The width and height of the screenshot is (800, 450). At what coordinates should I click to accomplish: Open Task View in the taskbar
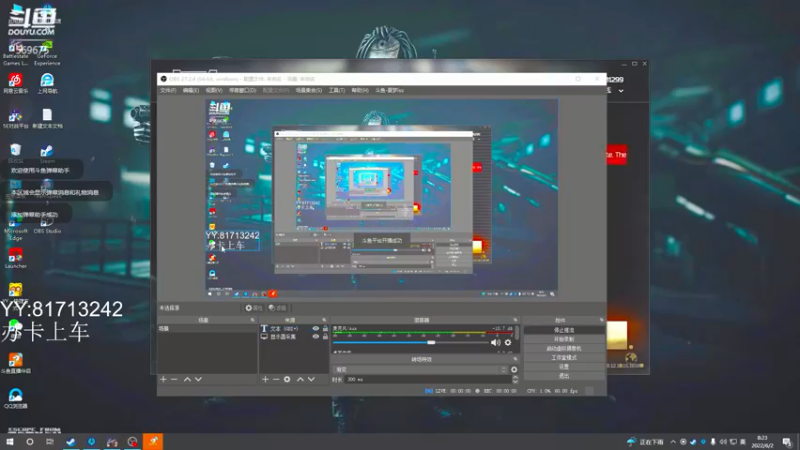click(49, 441)
